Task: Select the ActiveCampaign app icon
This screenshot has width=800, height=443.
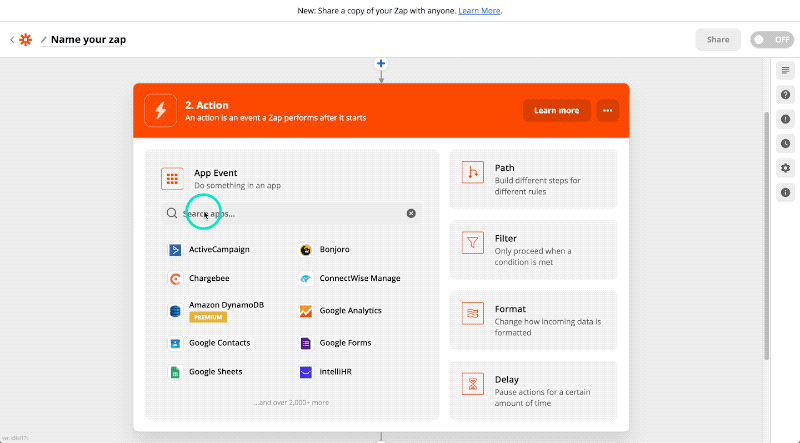Action: click(175, 250)
